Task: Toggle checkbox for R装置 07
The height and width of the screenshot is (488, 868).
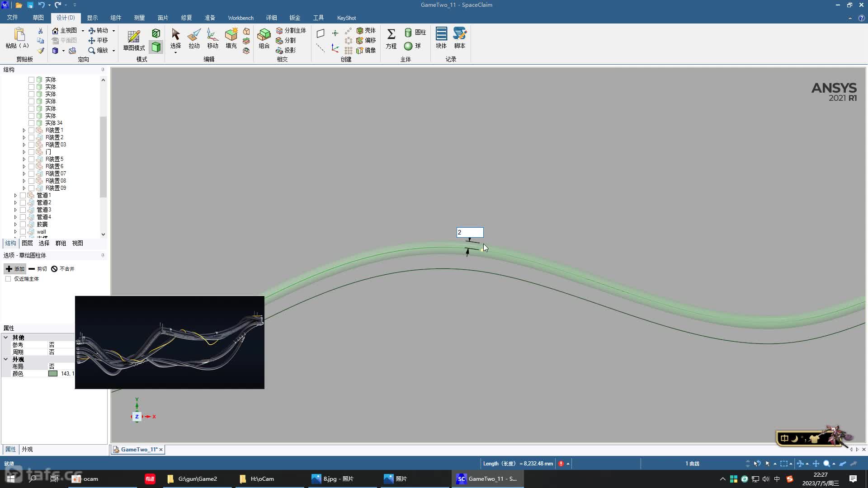Action: pos(31,174)
